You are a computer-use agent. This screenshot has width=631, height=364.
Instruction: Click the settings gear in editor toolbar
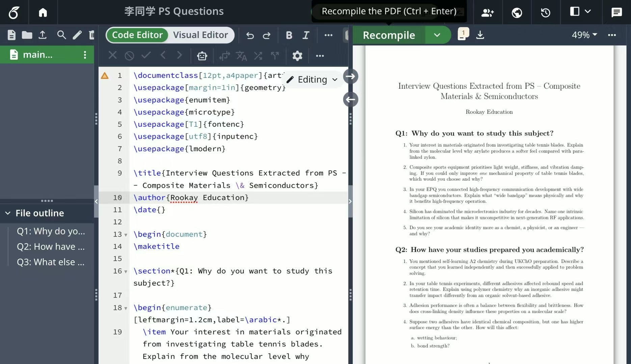coord(297,56)
